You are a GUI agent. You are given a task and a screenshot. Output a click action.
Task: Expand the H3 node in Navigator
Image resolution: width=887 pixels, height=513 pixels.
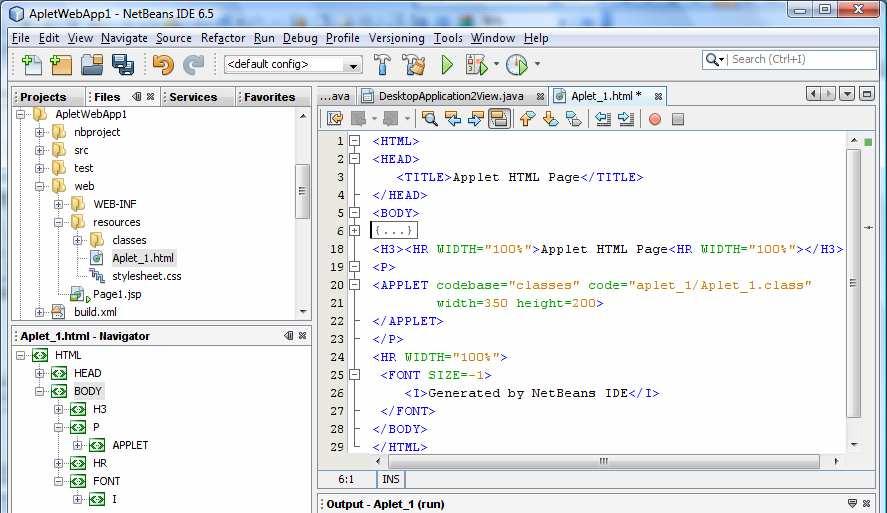pyautogui.click(x=58, y=409)
